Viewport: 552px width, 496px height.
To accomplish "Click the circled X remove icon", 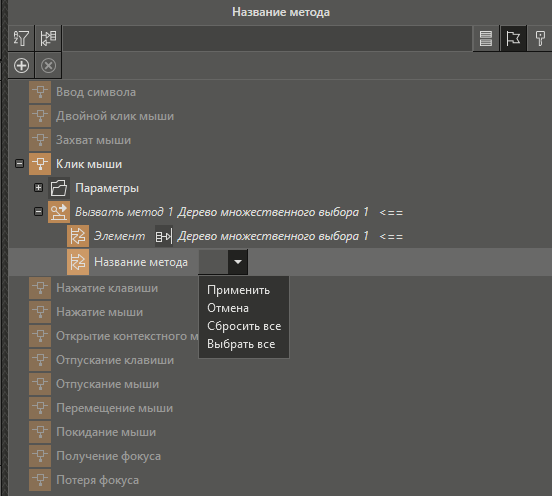I will click(48, 65).
